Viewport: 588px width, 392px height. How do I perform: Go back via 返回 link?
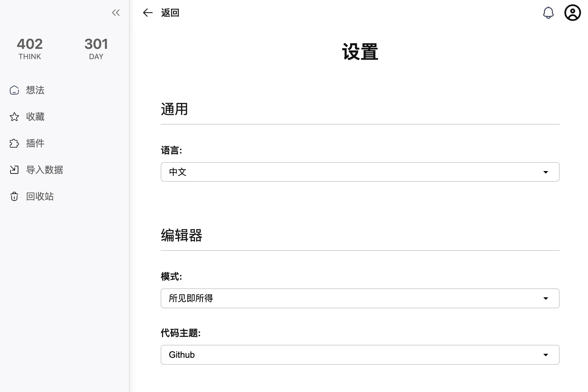(170, 13)
